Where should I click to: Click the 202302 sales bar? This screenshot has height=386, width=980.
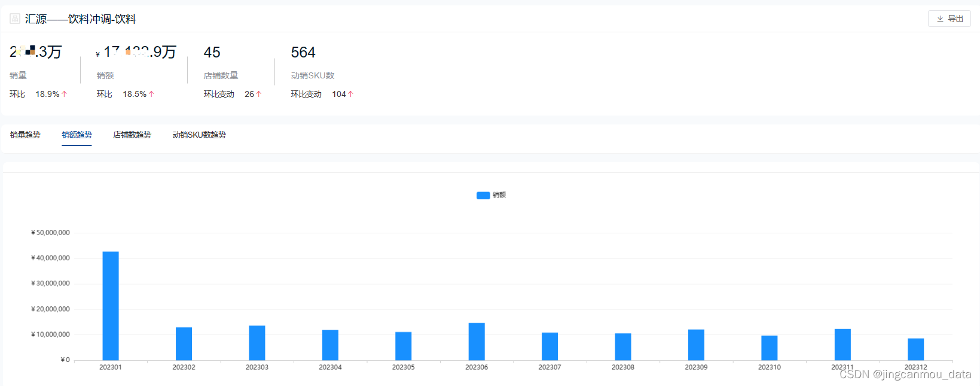click(184, 344)
